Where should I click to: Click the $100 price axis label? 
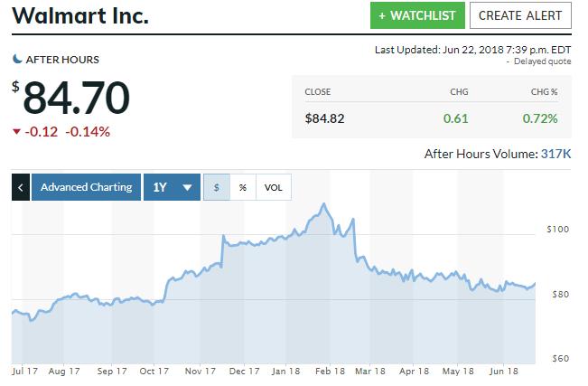coord(558,229)
